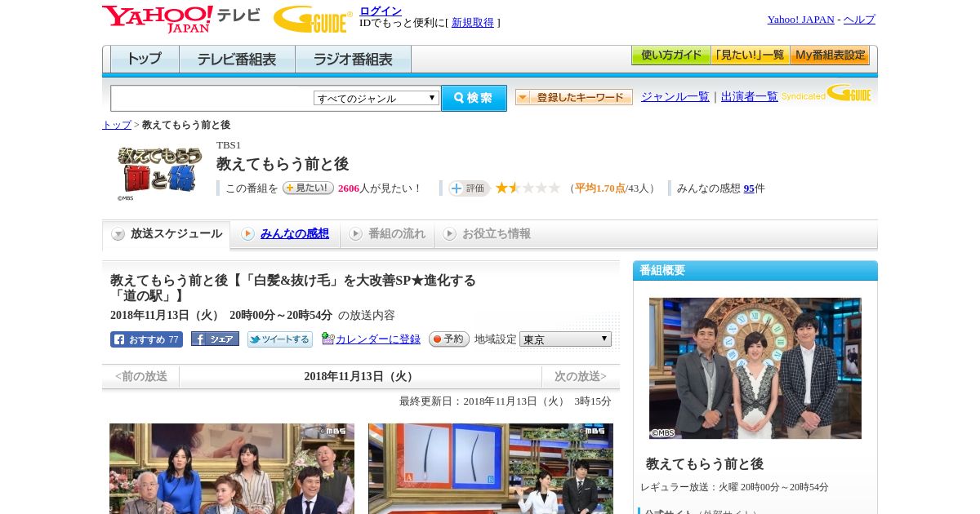This screenshot has width=980, height=514.
Task: Open the ログイン link
Action: [381, 11]
